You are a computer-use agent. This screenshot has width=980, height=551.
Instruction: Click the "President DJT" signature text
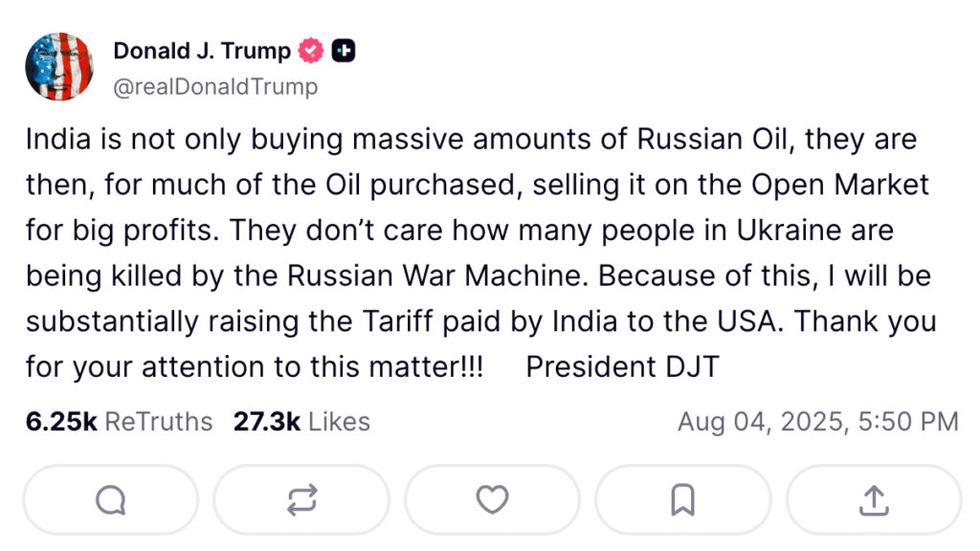(x=622, y=366)
